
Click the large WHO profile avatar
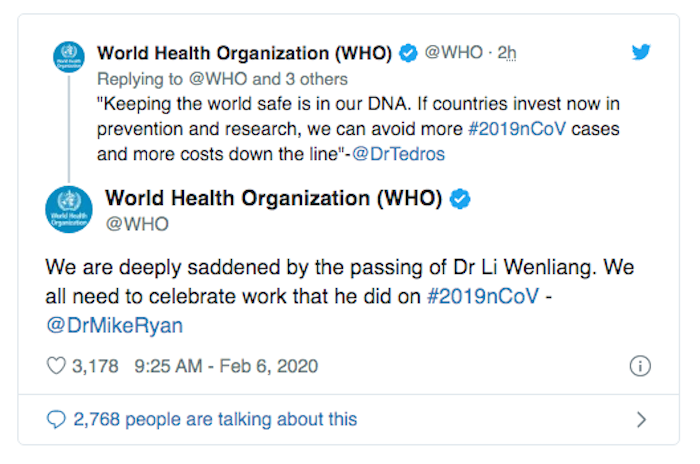pos(68,210)
